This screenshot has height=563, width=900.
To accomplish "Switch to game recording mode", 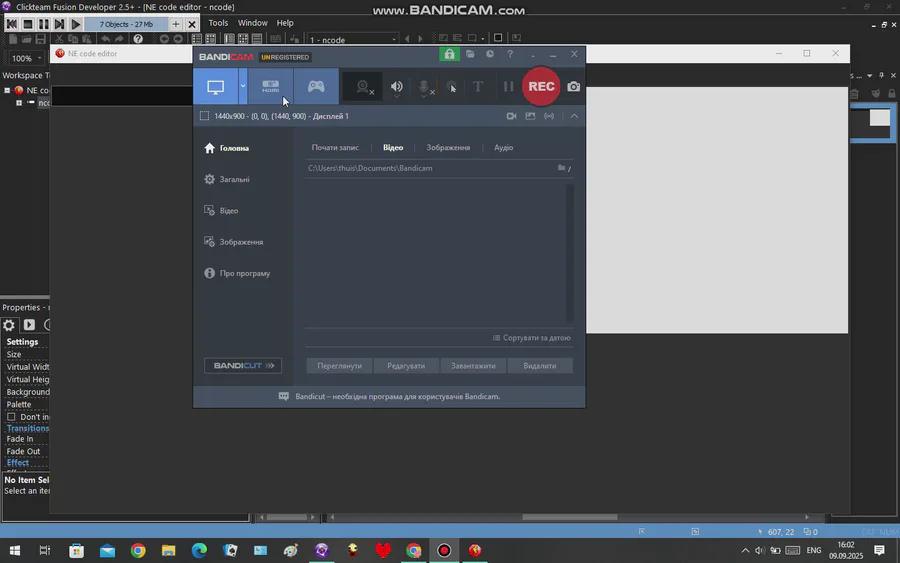I will point(316,87).
